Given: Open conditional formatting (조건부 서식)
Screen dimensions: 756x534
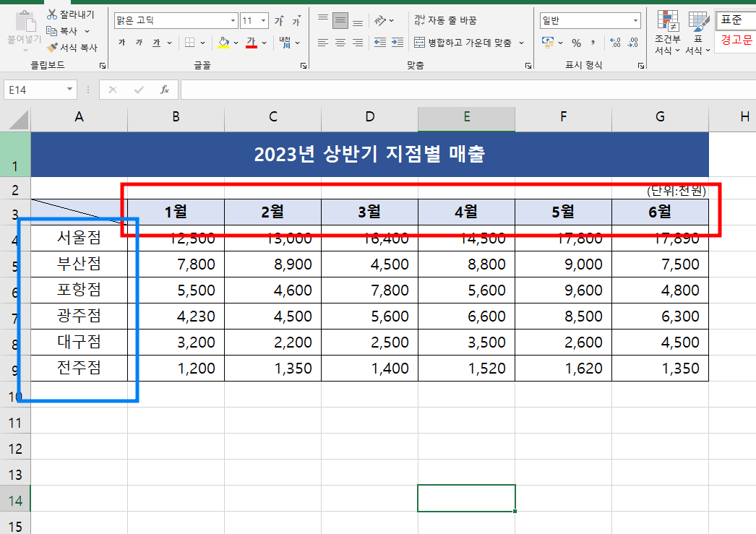Looking at the screenshot, I should pyautogui.click(x=668, y=33).
